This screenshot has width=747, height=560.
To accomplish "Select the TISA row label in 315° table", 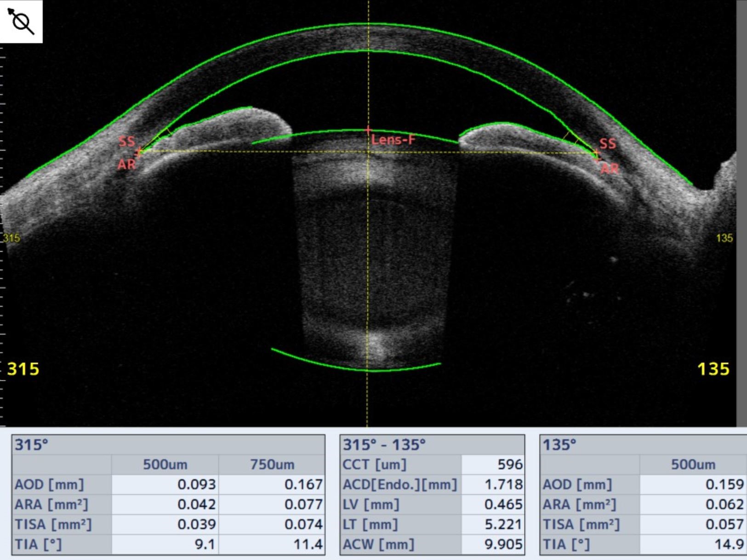I will click(x=53, y=524).
